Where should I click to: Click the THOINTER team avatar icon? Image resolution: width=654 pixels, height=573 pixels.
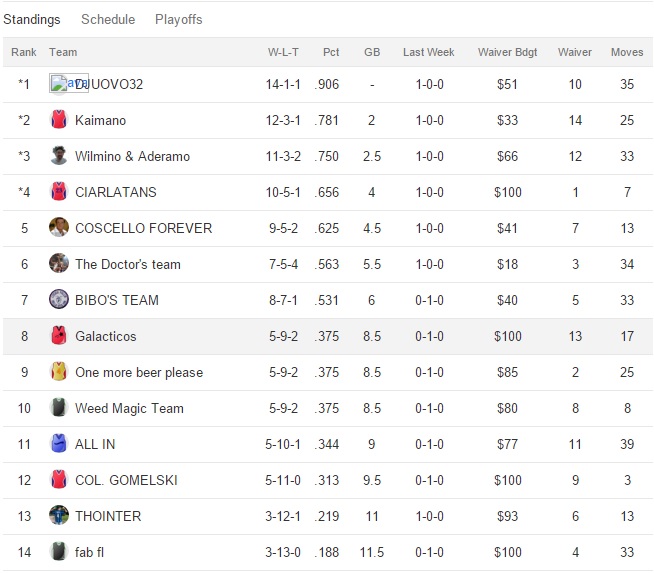pyautogui.click(x=58, y=516)
